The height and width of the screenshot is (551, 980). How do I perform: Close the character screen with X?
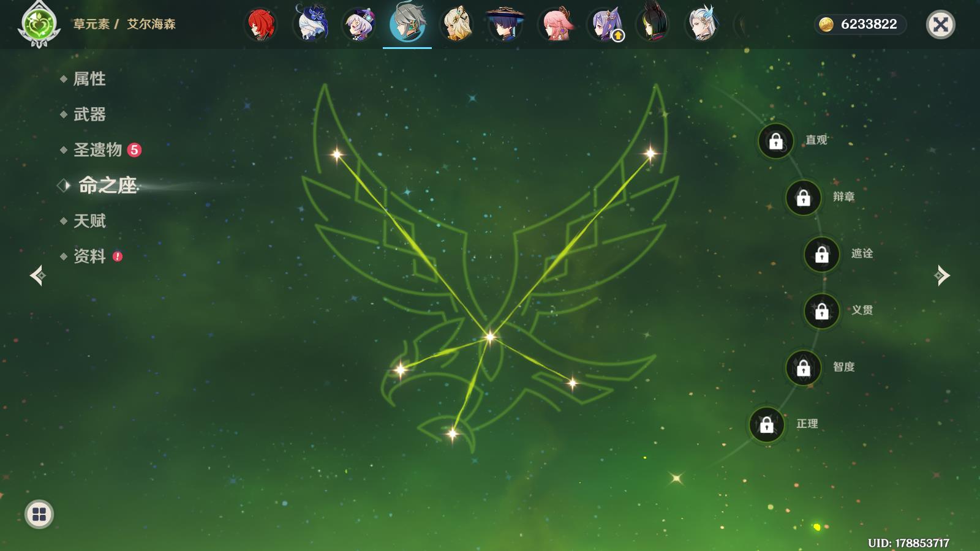point(940,24)
